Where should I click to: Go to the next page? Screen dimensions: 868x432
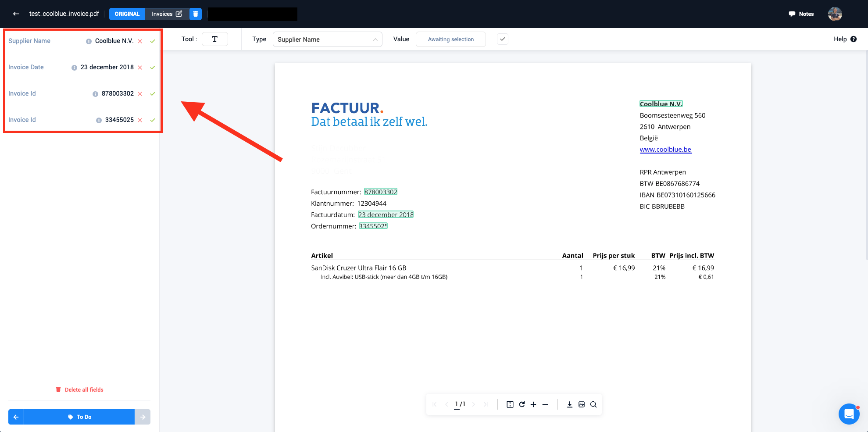473,404
